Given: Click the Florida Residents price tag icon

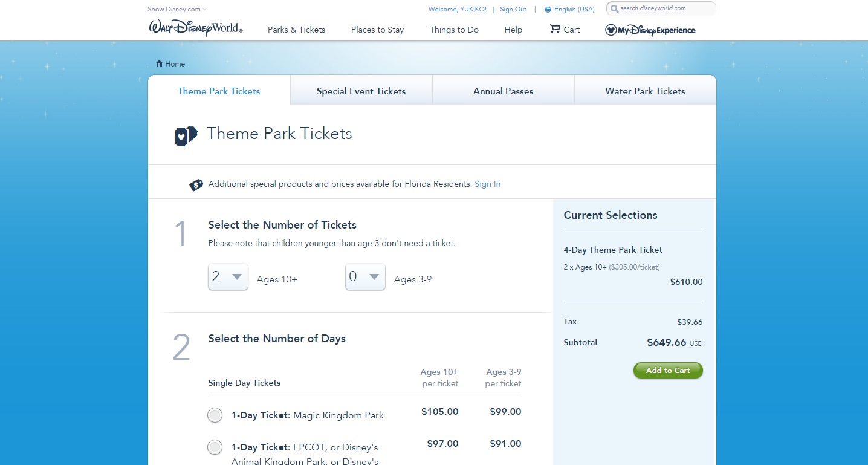Looking at the screenshot, I should click(x=196, y=184).
